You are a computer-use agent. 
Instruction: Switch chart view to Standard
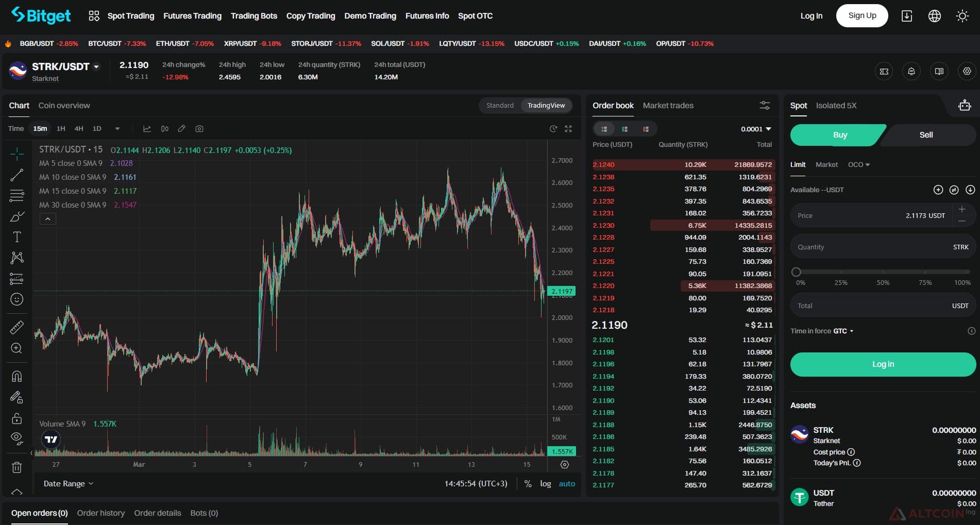(500, 106)
